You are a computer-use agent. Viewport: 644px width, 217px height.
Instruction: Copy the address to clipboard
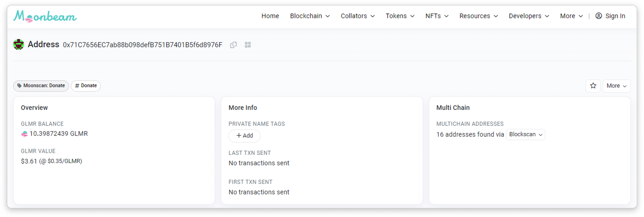point(233,45)
